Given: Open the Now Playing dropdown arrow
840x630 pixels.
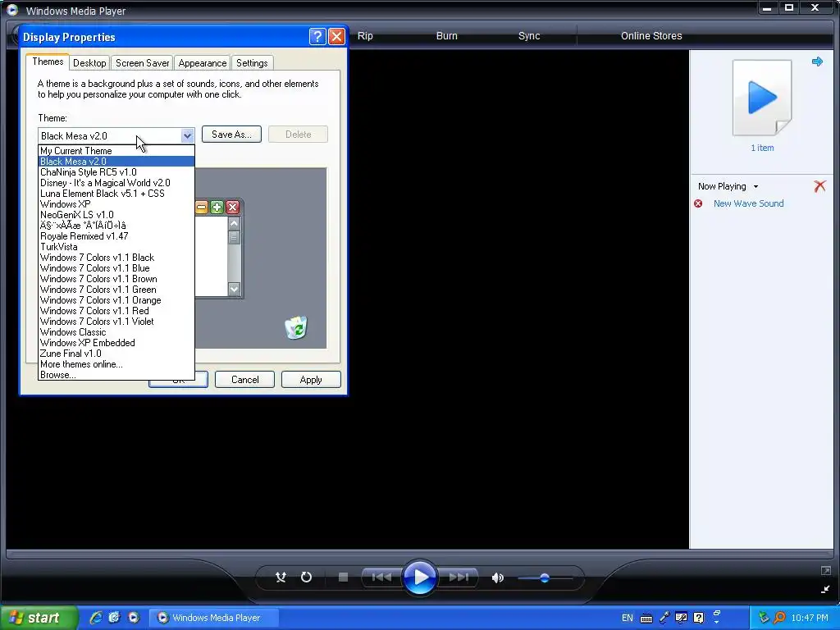Looking at the screenshot, I should (756, 186).
